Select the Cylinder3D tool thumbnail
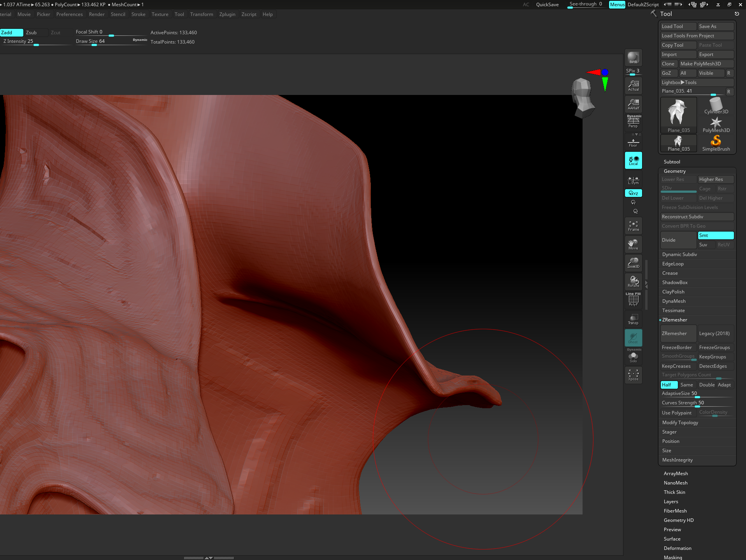 pos(716,106)
